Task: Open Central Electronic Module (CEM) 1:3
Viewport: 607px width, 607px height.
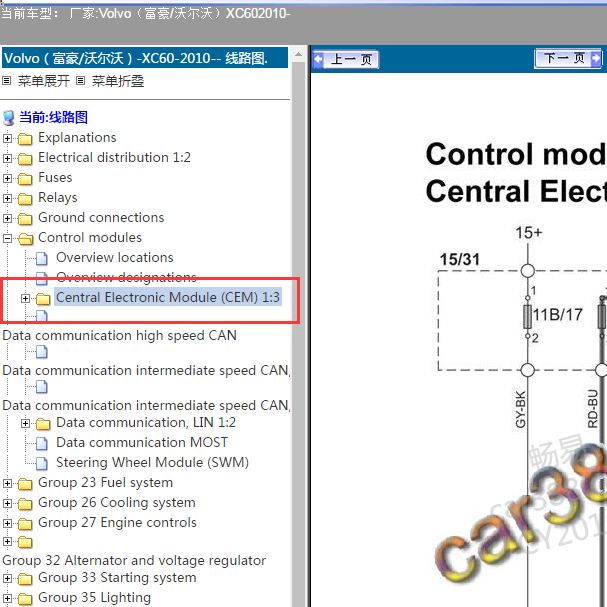Action: pyautogui.click(x=168, y=297)
